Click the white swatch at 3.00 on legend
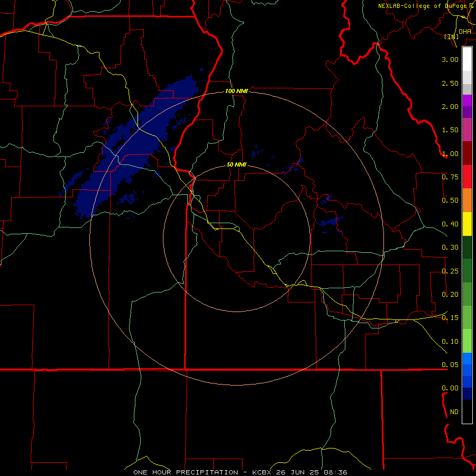Image resolution: width=476 pixels, height=476 pixels. (467, 59)
